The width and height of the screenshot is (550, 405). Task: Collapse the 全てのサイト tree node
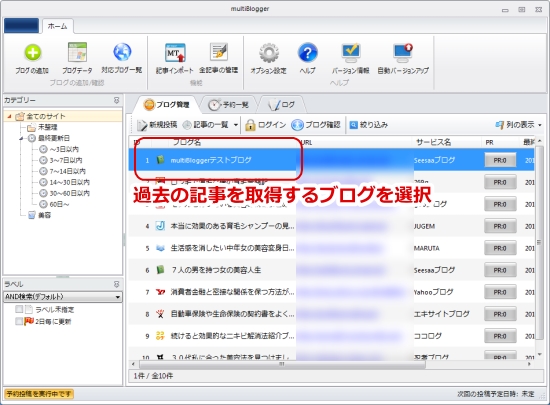[9, 116]
